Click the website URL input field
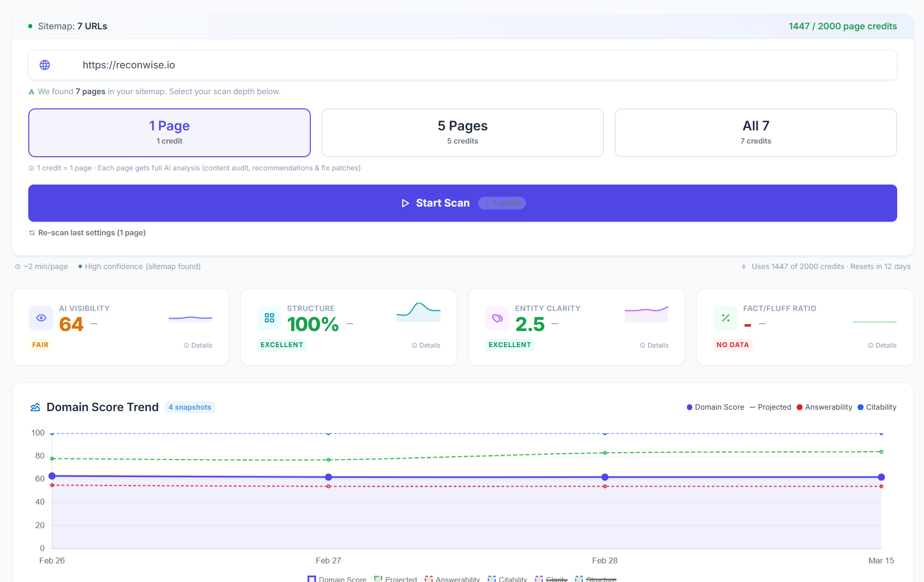The height and width of the screenshot is (582, 924). 483,65
